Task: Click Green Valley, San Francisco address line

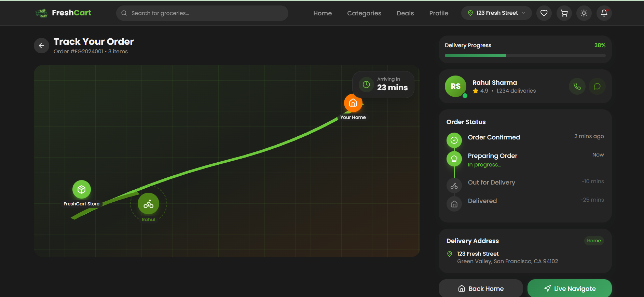Action: (x=507, y=261)
